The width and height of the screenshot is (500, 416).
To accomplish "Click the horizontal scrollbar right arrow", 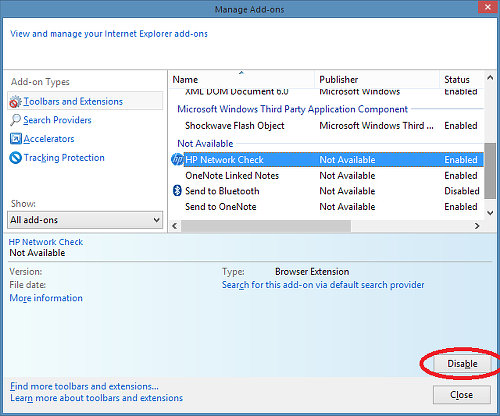I will (x=477, y=226).
